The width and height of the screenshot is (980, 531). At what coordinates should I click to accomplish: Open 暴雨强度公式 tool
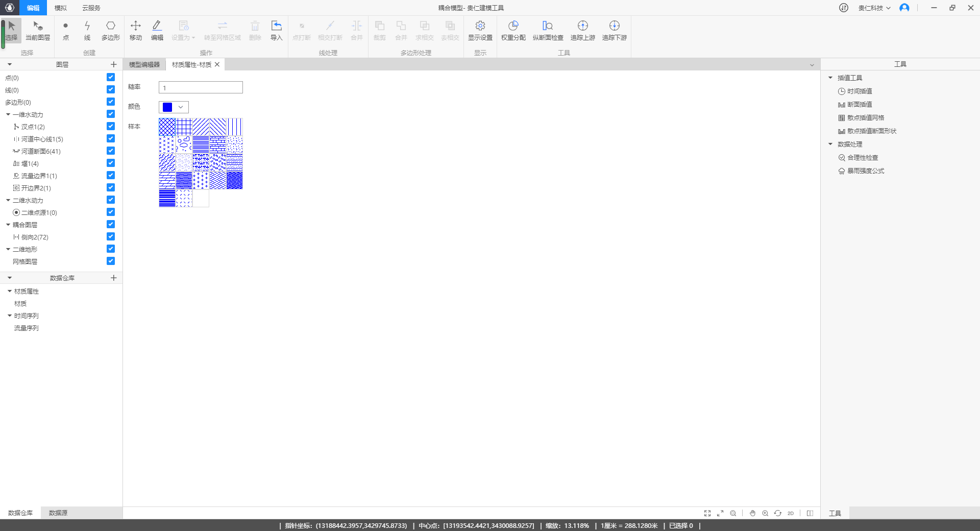[861, 171]
